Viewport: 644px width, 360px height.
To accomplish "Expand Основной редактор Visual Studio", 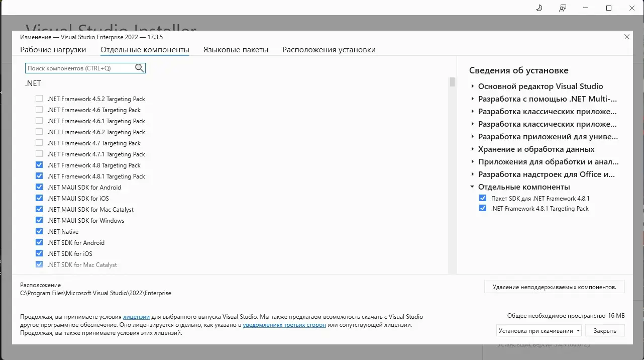I will [473, 86].
